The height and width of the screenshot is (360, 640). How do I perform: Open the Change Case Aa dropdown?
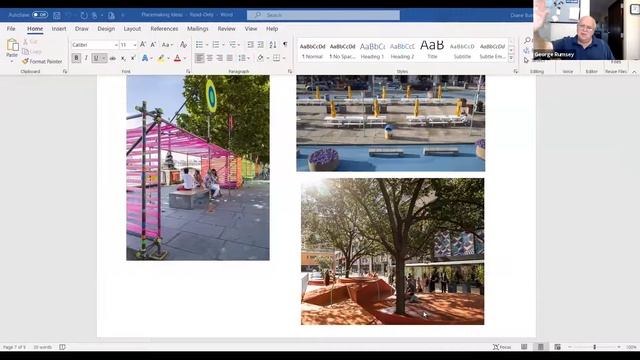click(x=167, y=44)
